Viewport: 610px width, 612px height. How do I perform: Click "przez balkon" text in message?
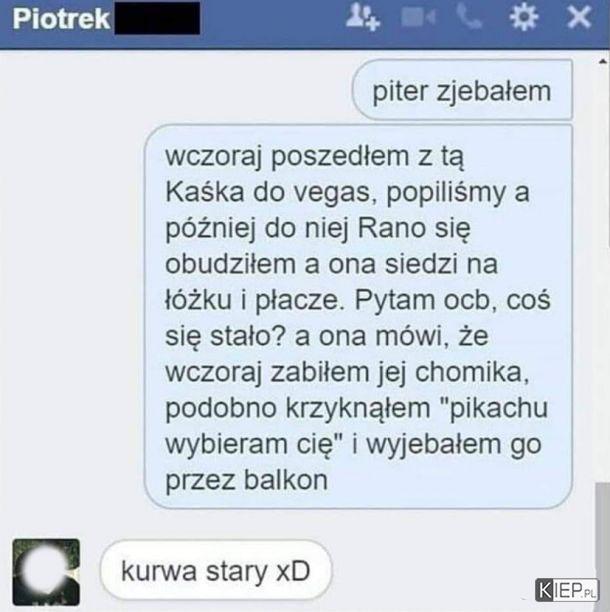[x=247, y=480]
